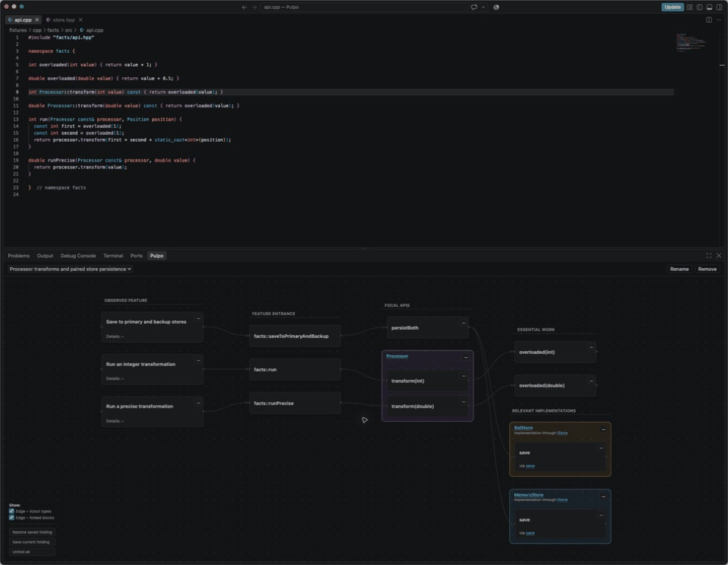Go forward with the navigation arrow
The width and height of the screenshot is (728, 565).
254,7
